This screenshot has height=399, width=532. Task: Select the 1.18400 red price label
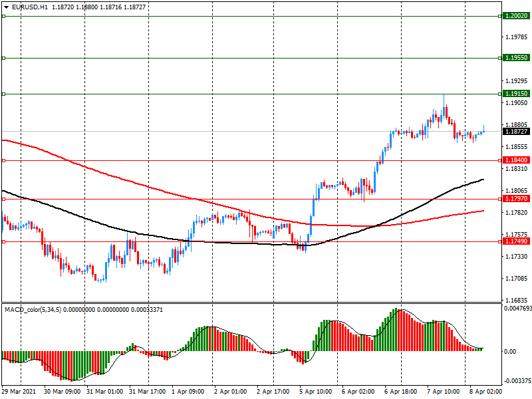(x=516, y=160)
